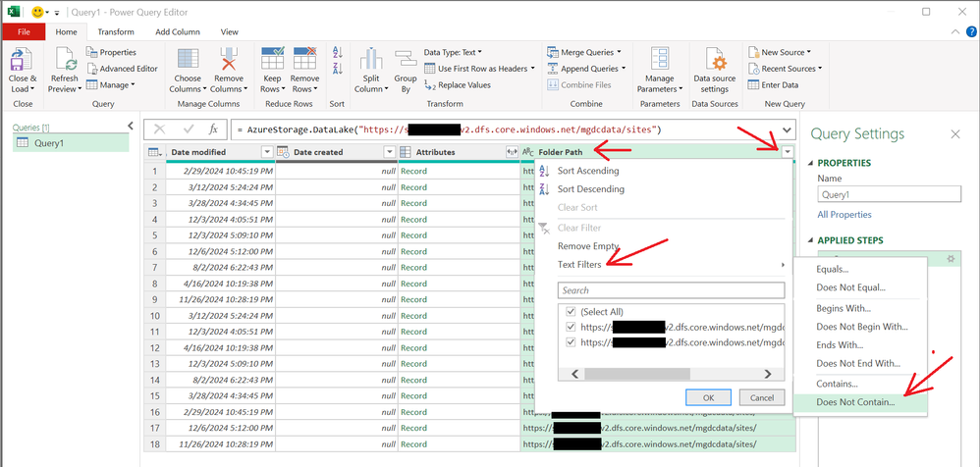Viewport: 980px width, 467px height.
Task: Click the Recent Sources button
Action: pos(785,69)
